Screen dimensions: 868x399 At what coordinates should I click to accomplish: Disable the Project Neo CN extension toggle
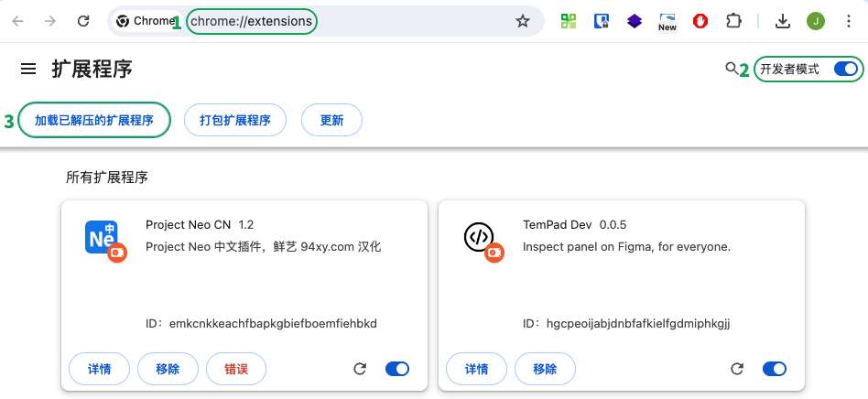coord(397,369)
